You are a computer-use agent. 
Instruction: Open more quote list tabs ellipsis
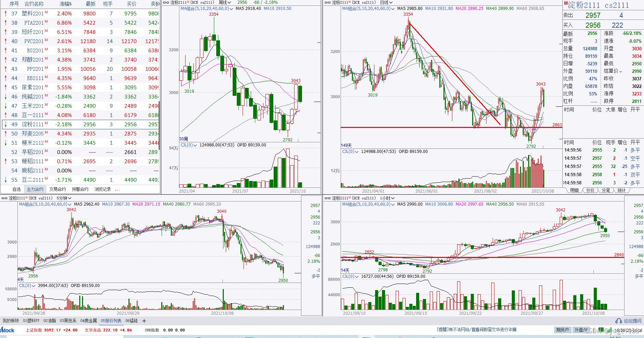(117, 190)
